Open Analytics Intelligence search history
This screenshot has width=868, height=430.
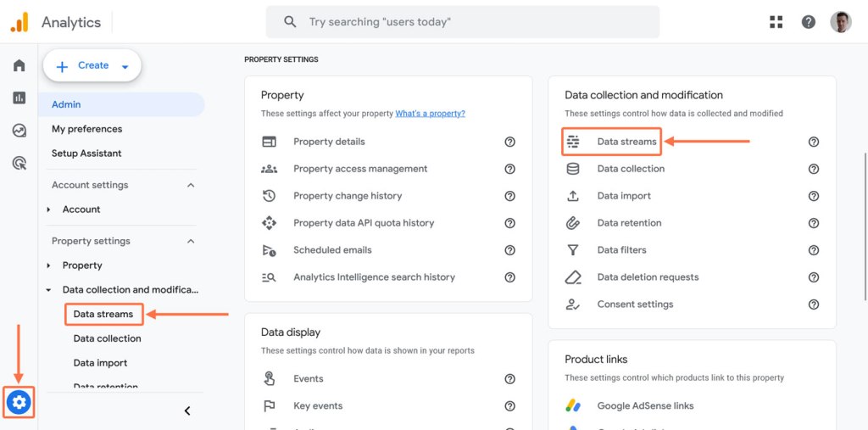click(x=374, y=277)
